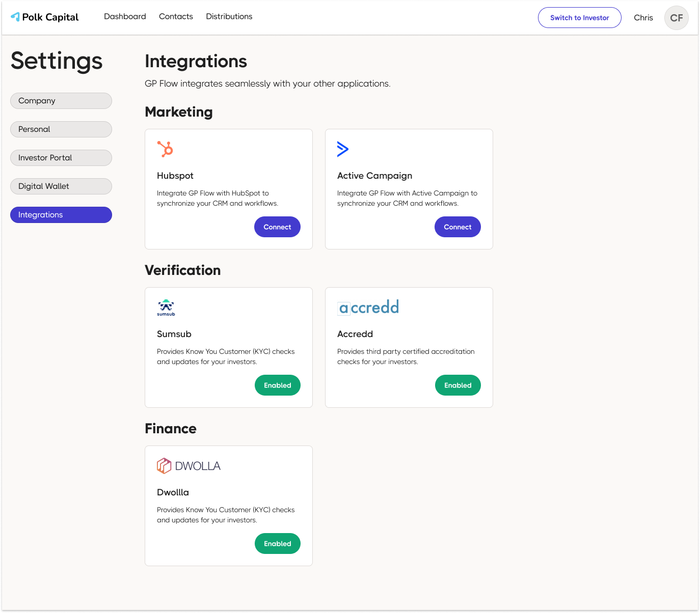Click the Polk Capital logo icon
700x613 pixels.
(x=15, y=17)
